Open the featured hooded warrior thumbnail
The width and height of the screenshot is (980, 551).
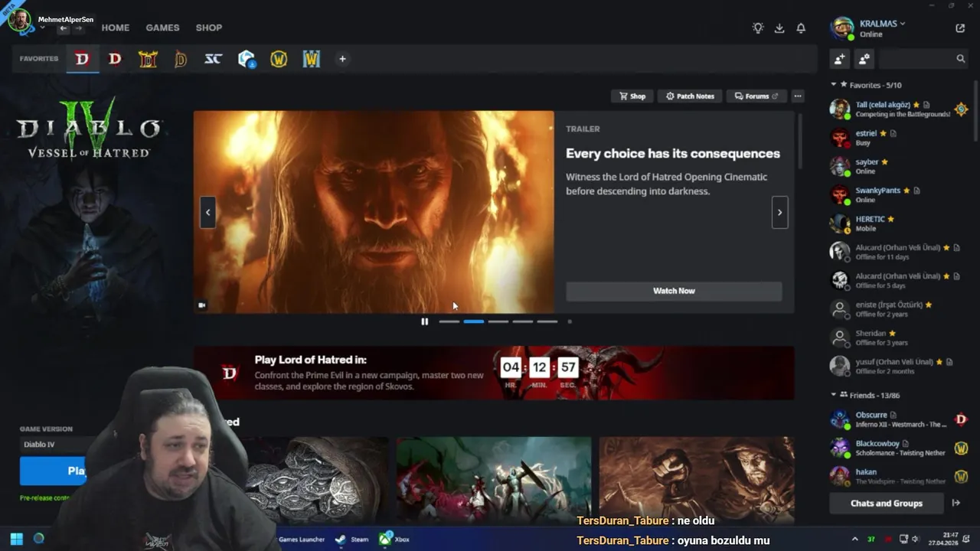[x=697, y=481]
